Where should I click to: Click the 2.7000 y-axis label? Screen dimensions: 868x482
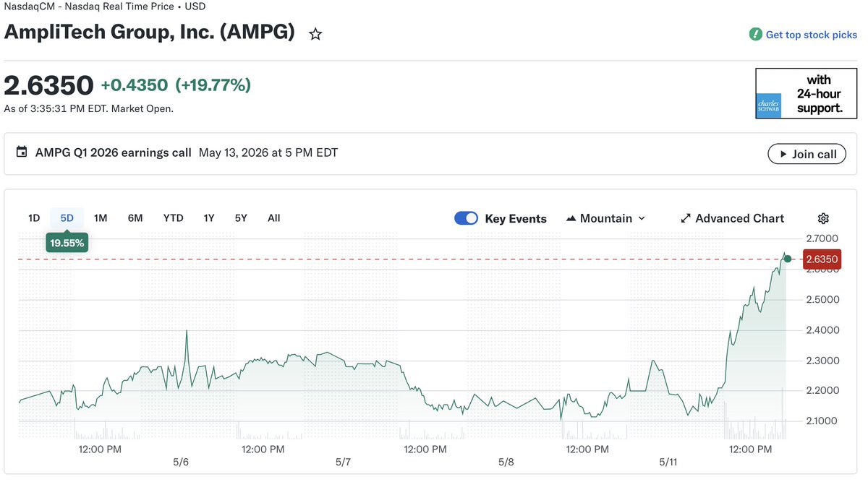tap(822, 238)
